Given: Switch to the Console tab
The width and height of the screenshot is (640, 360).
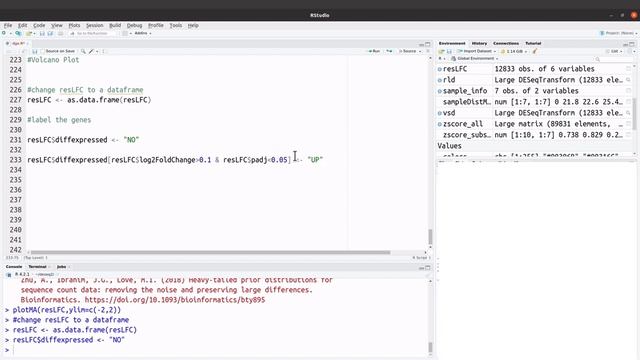Looking at the screenshot, I should (x=14, y=267).
